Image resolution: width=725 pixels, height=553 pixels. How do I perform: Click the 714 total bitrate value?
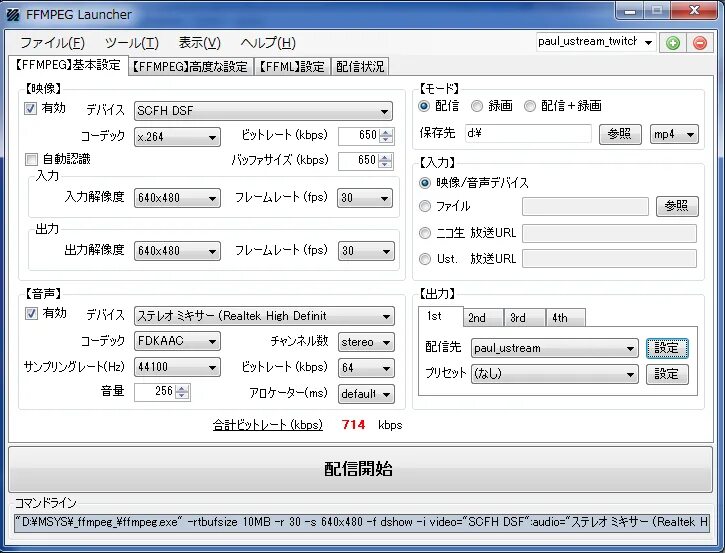click(354, 425)
